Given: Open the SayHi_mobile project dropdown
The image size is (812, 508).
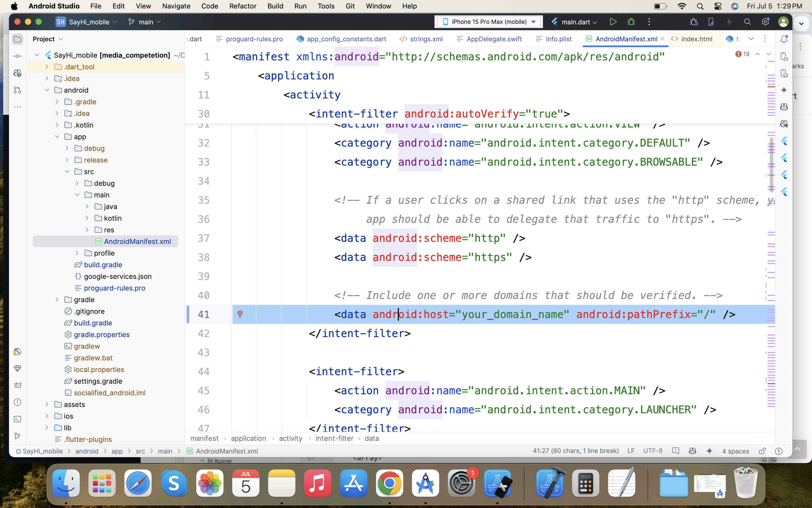Looking at the screenshot, I should [x=86, y=22].
